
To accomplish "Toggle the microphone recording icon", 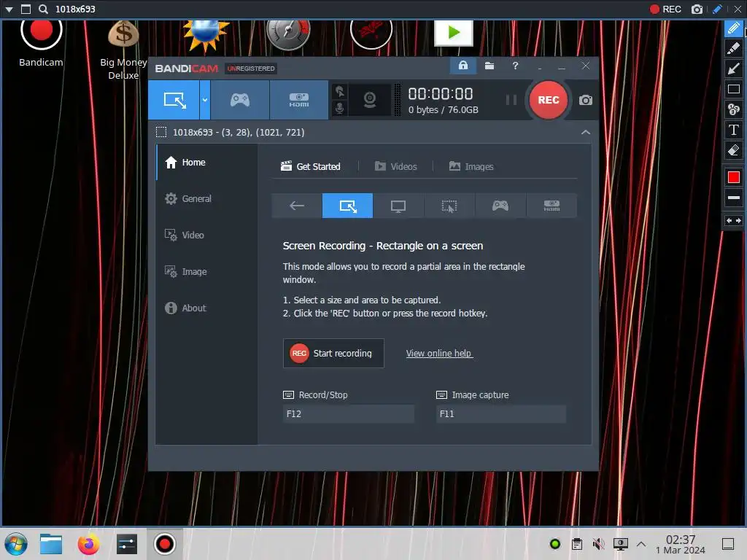I will (x=340, y=108).
